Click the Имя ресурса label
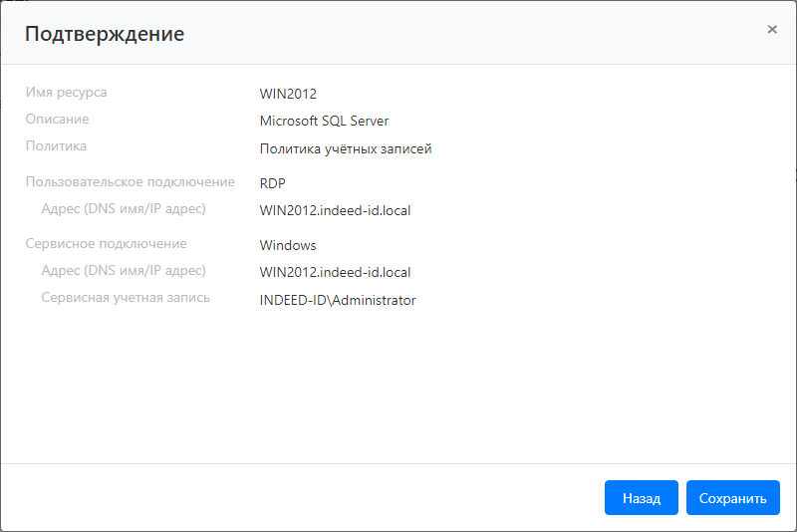Screen dimensions: 797x532 click(x=66, y=93)
